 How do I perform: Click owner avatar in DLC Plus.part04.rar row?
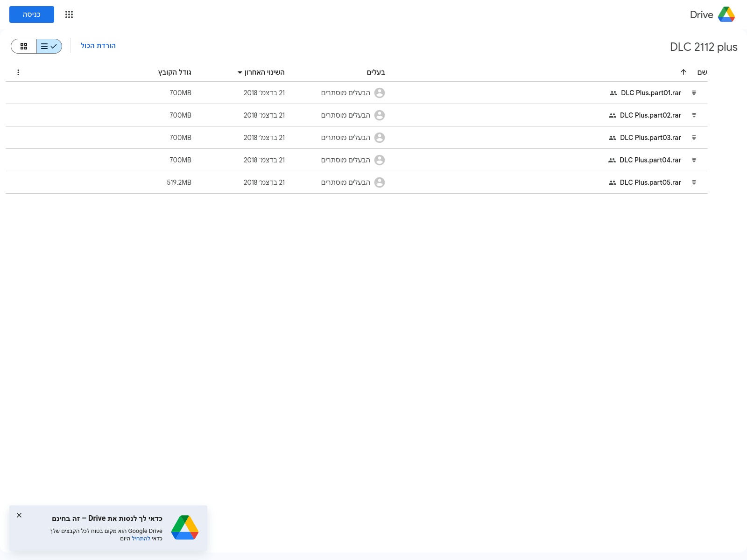pyautogui.click(x=380, y=160)
